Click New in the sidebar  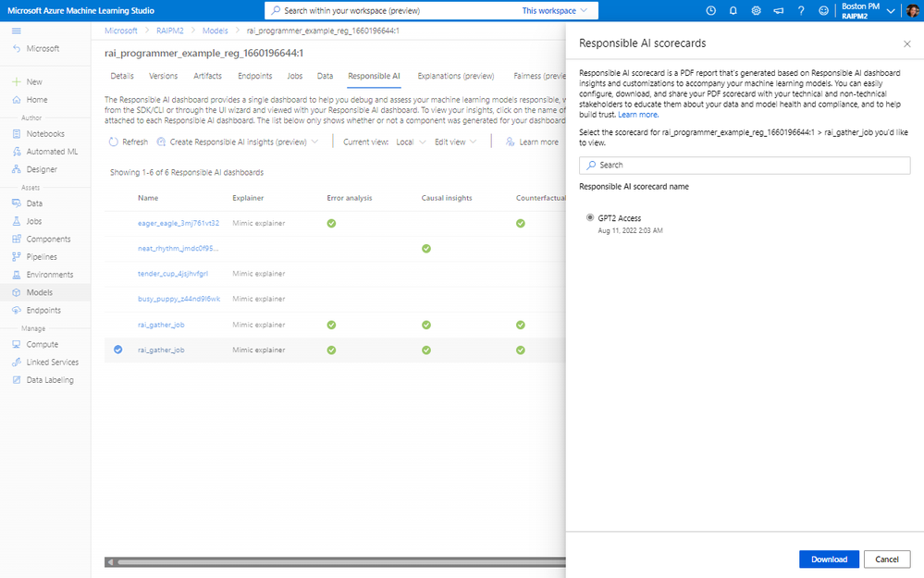[28, 82]
